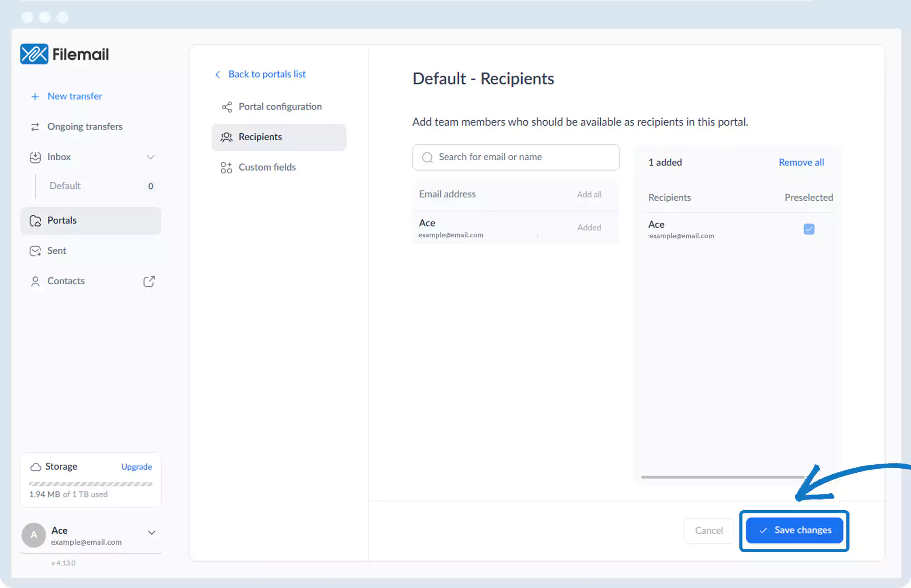Viewport: 911px width, 588px height.
Task: Click the Ongoing transfers arrows icon
Action: [x=35, y=127]
